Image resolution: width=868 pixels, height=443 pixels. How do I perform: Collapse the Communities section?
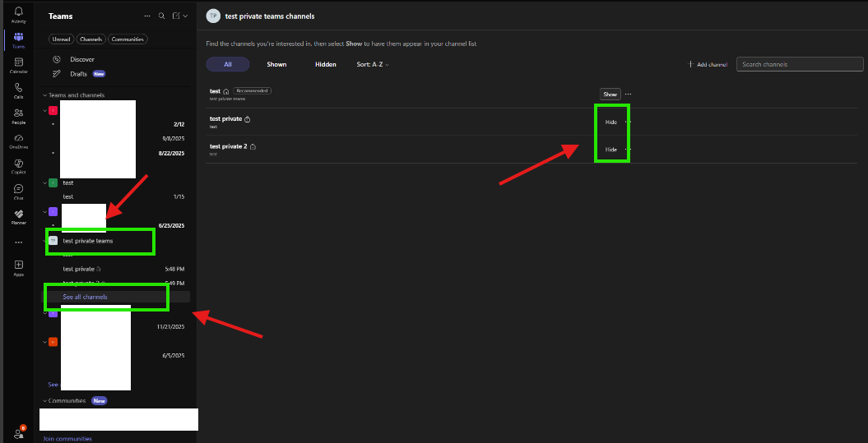(44, 400)
